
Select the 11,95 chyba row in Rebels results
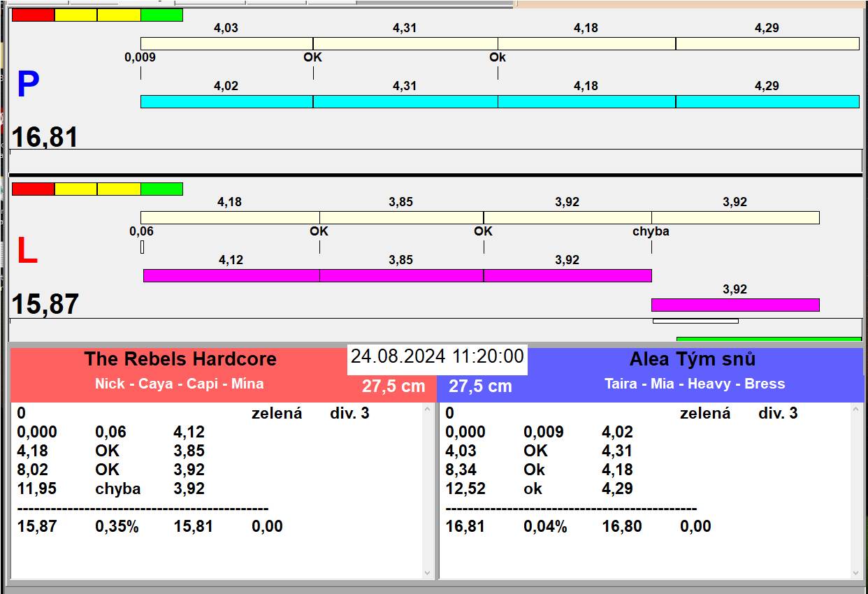pyautogui.click(x=112, y=488)
